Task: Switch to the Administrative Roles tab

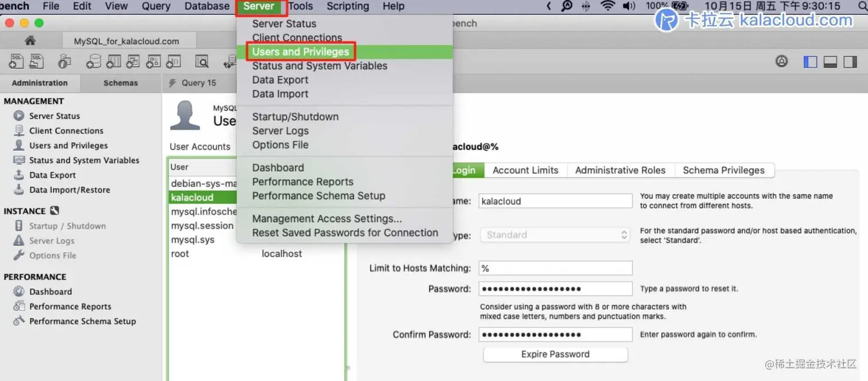Action: tap(620, 170)
